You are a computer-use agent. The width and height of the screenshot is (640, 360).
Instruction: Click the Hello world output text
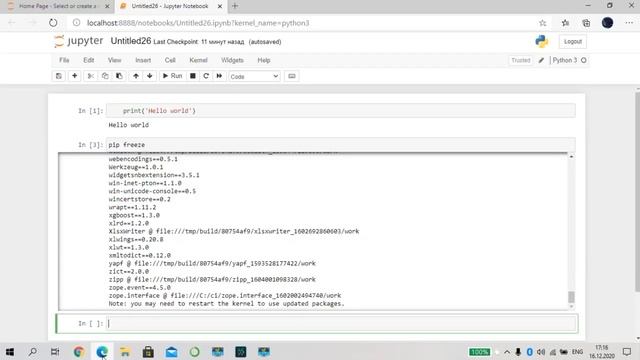(x=129, y=125)
